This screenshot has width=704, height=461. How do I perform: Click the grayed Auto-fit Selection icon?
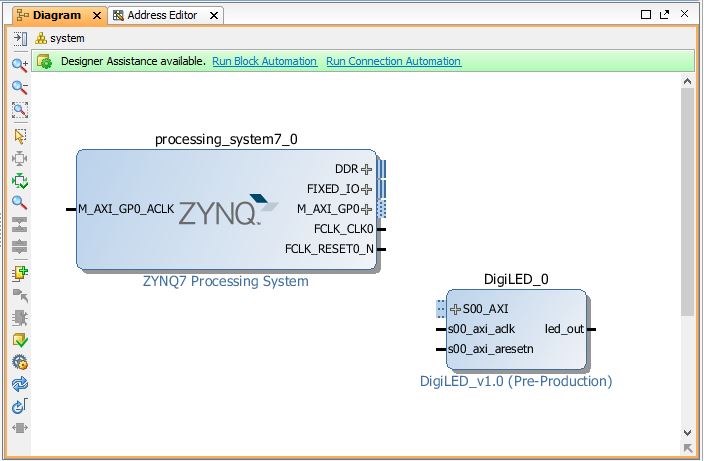click(20, 158)
